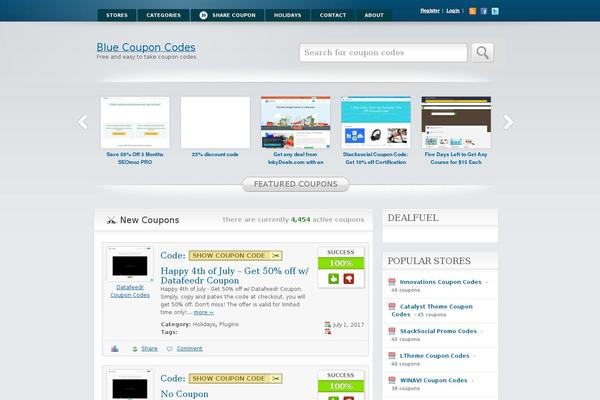
Task: Show coupon code for Datafeedr 4th of July
Action: [236, 255]
